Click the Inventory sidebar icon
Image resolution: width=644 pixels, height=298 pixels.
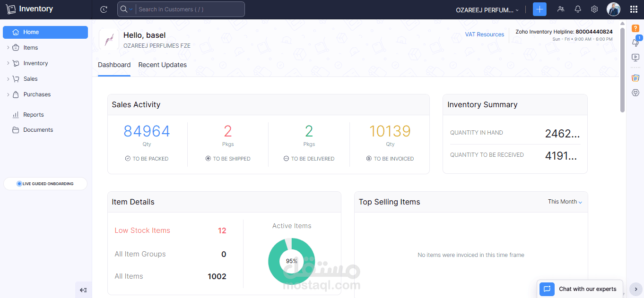(16, 63)
